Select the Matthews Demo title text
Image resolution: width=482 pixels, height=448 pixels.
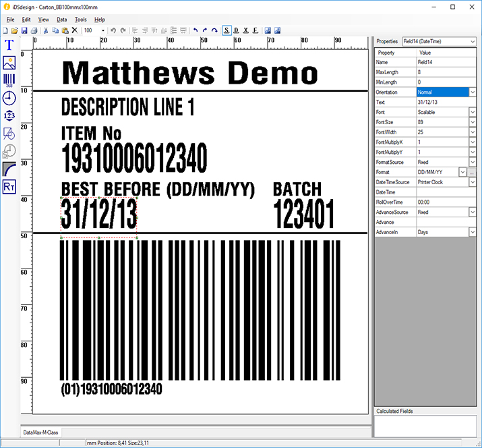[x=190, y=73]
